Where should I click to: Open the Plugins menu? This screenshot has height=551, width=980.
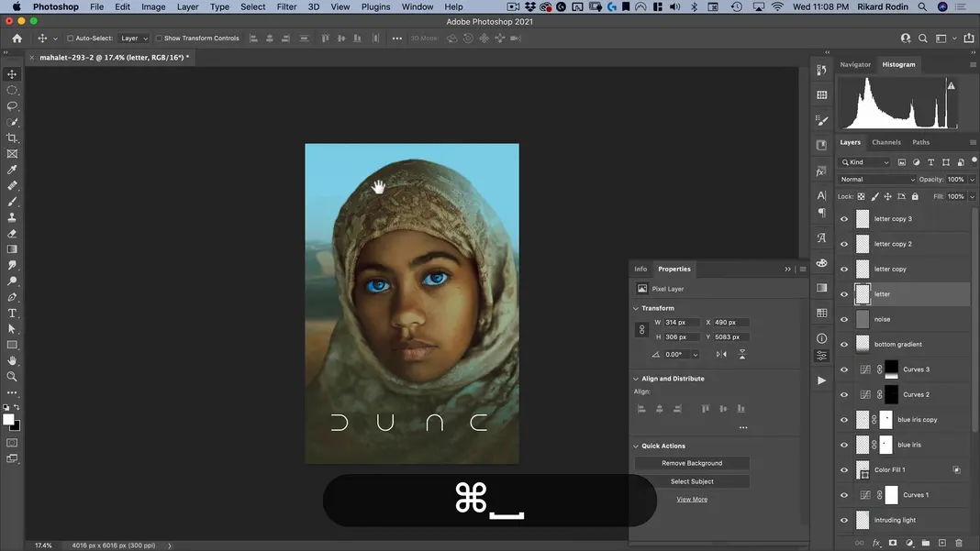pyautogui.click(x=375, y=6)
